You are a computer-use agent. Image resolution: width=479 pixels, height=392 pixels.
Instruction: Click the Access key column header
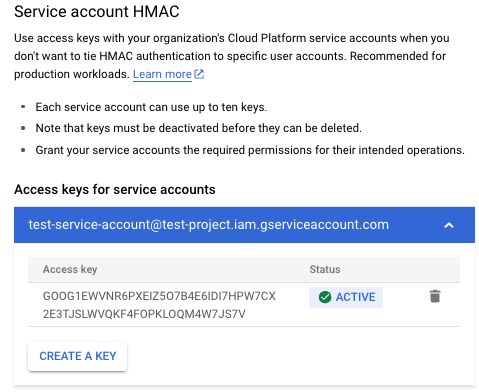(70, 269)
